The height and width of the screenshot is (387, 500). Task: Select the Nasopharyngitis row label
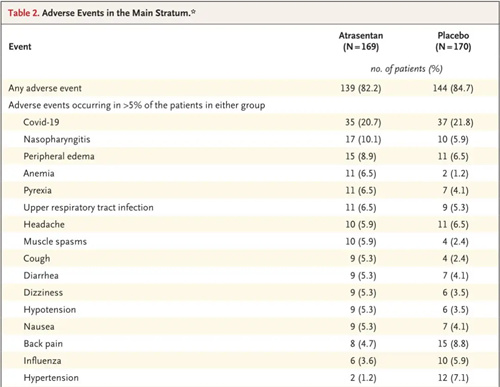pyautogui.click(x=57, y=139)
